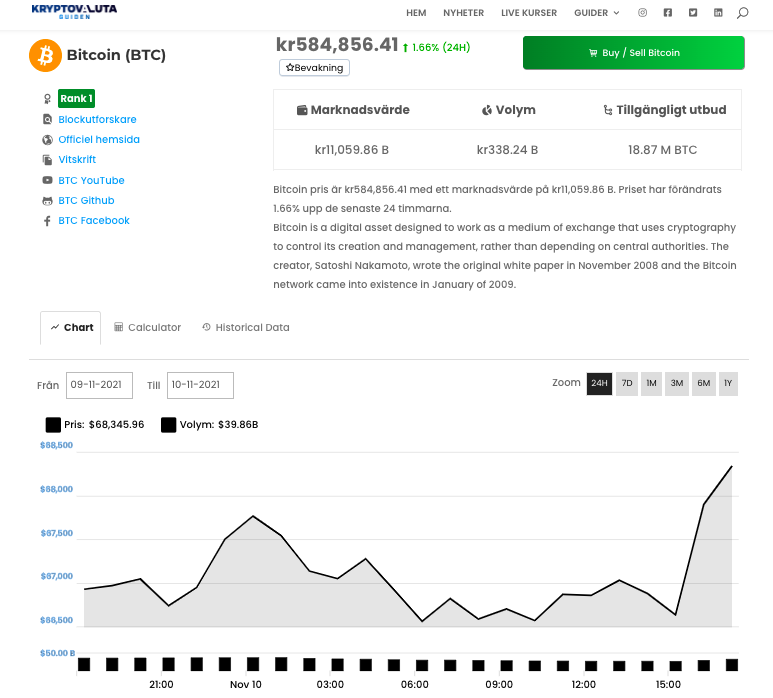
Task: Open the BTC Facebook link
Action: coord(94,221)
